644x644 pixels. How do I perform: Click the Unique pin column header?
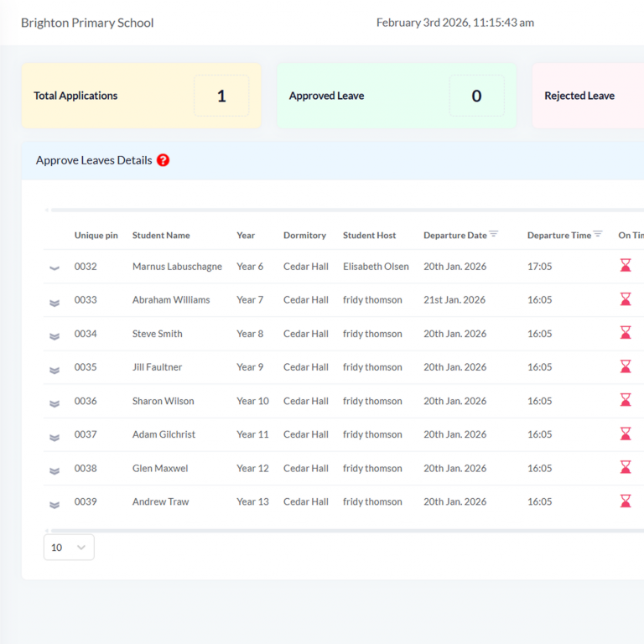coord(96,236)
